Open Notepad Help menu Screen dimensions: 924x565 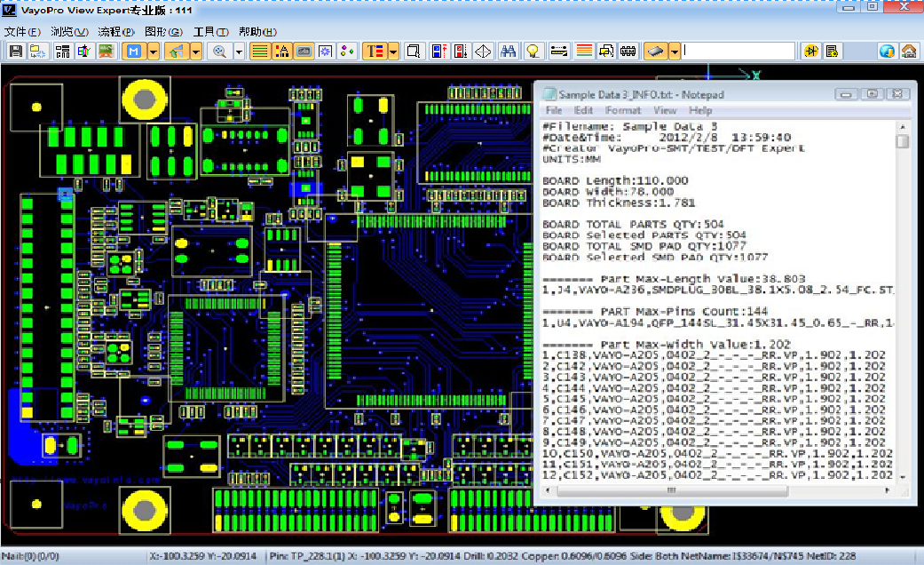(x=700, y=110)
